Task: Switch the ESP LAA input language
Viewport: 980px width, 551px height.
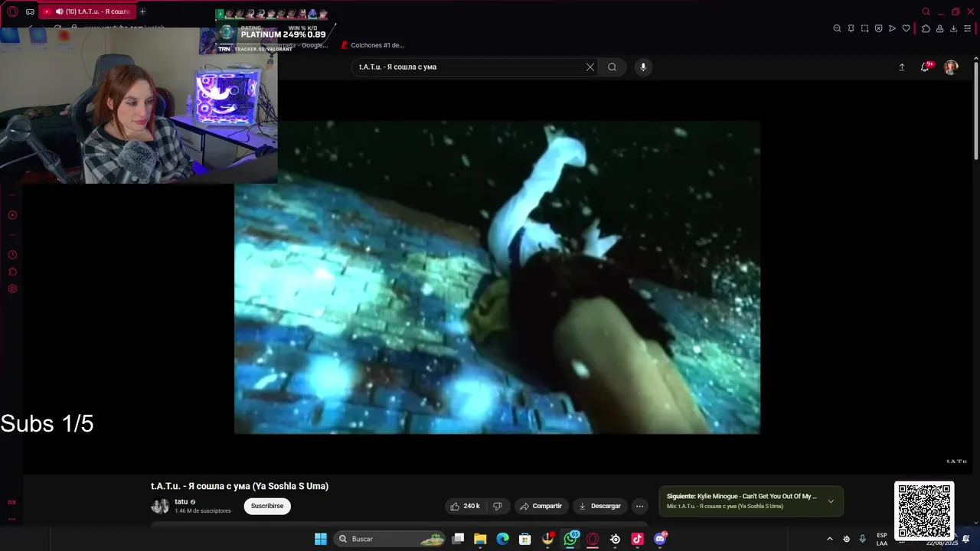Action: tap(882, 539)
